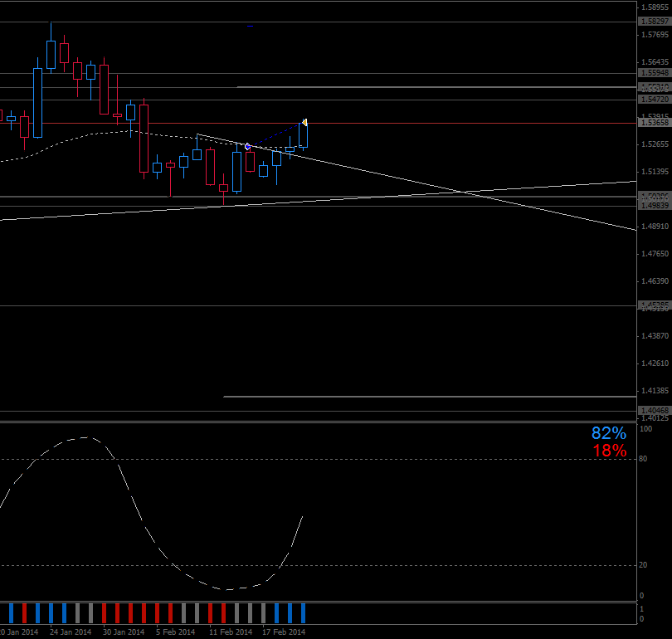This screenshot has height=639, width=672.
Task: Select the dashed blue trade connection line
Action: coord(276,134)
